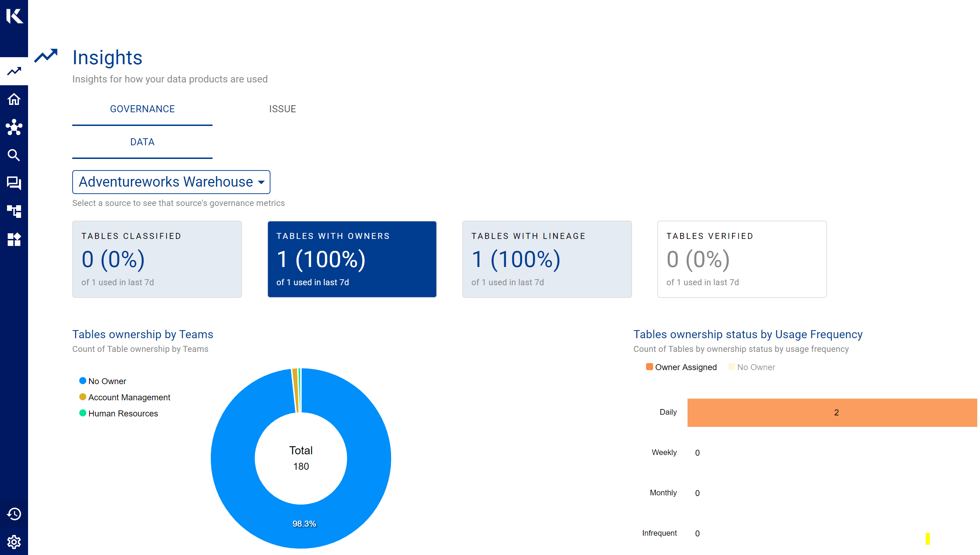Open the network graph sidebar icon
980x555 pixels.
point(14,127)
